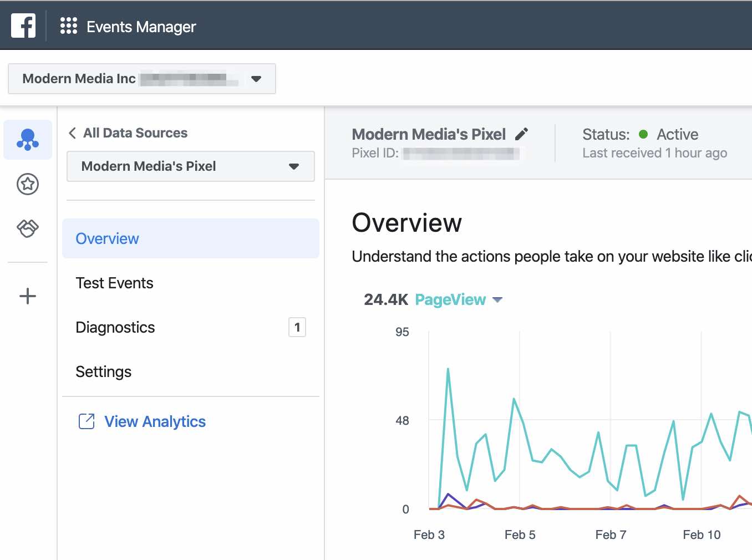The height and width of the screenshot is (560, 752).
Task: Open the Test Events section
Action: (191, 283)
